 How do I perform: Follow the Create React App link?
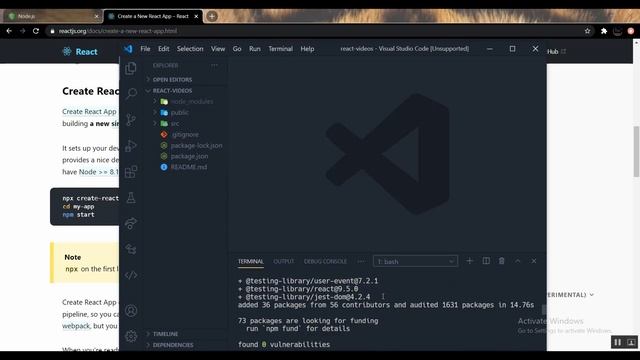(89, 111)
